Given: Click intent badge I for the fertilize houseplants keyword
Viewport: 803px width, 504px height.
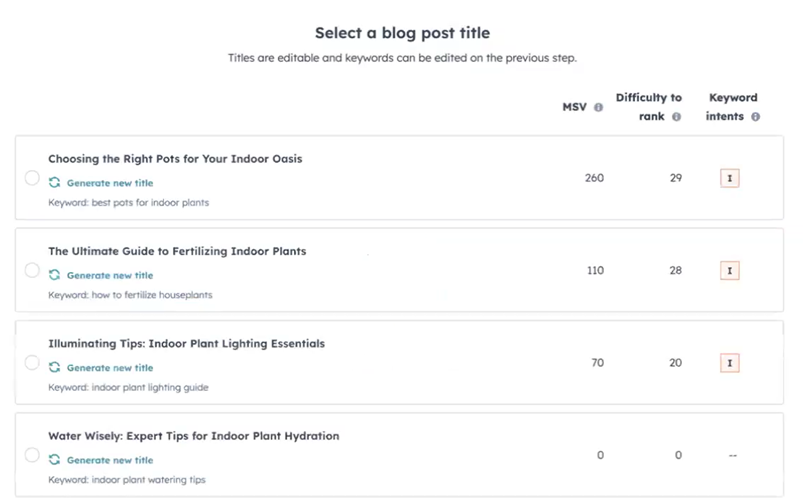Looking at the screenshot, I should pyautogui.click(x=730, y=271).
